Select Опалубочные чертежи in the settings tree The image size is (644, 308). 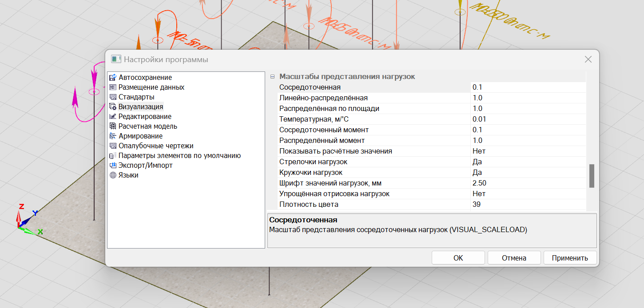coord(155,146)
